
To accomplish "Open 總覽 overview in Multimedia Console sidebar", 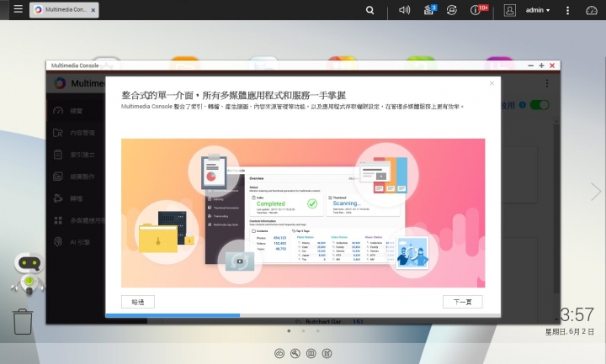I will coord(76,111).
